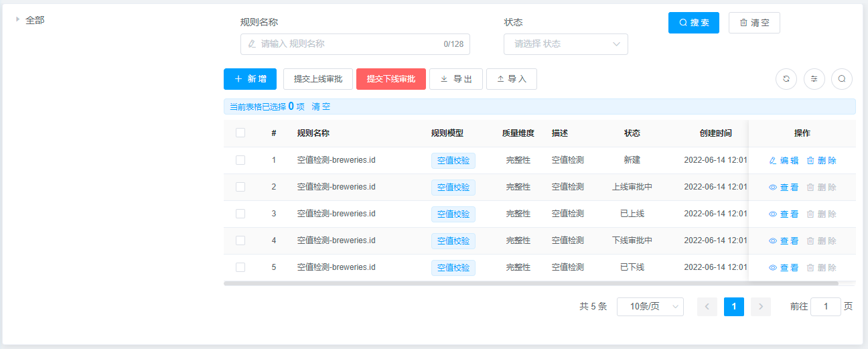
Task: Click the 导入 button
Action: [x=512, y=79]
